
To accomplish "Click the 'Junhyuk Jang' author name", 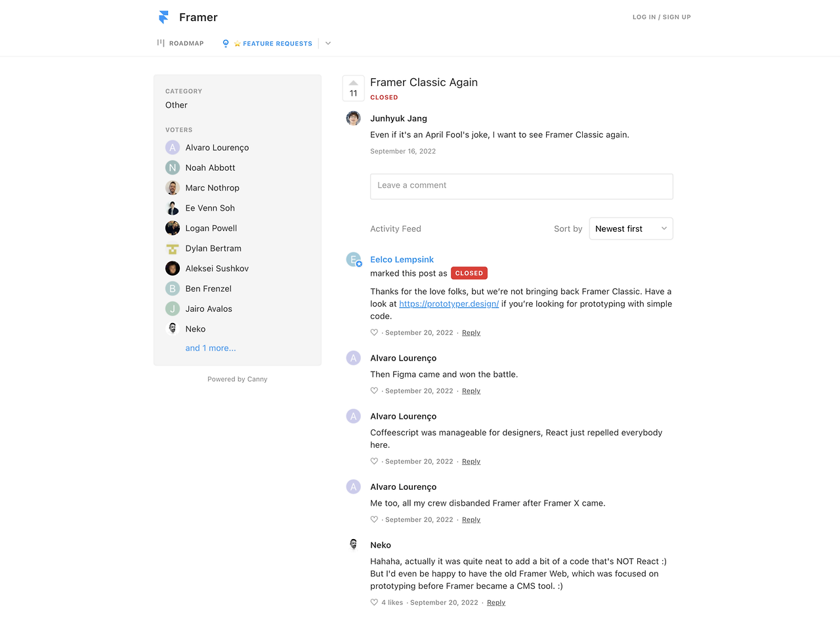I will click(398, 118).
